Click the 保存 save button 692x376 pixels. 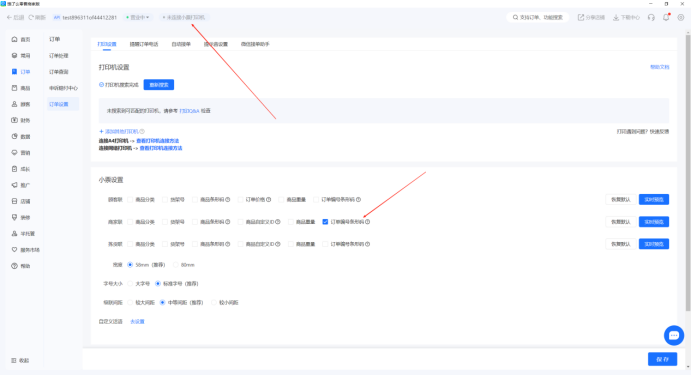(662, 360)
